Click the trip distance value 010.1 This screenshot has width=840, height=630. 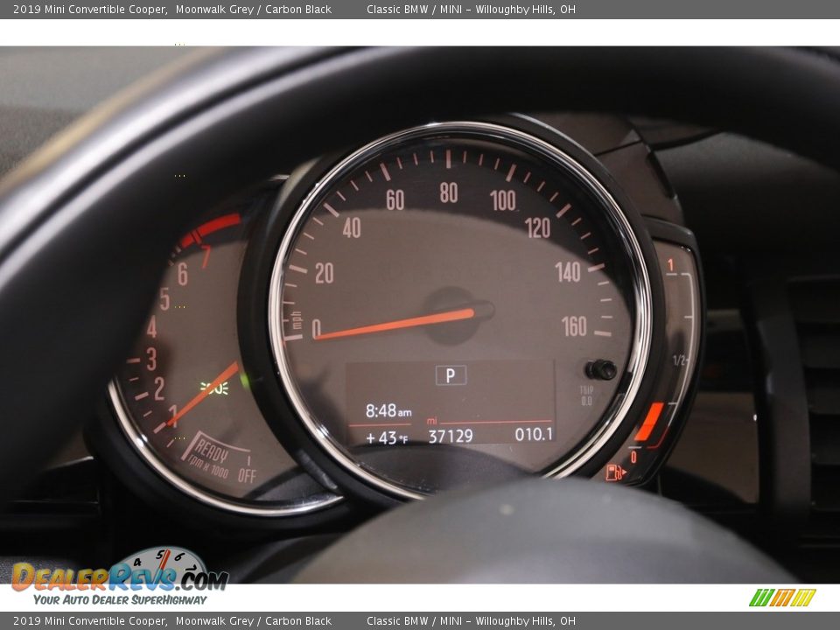pyautogui.click(x=534, y=435)
